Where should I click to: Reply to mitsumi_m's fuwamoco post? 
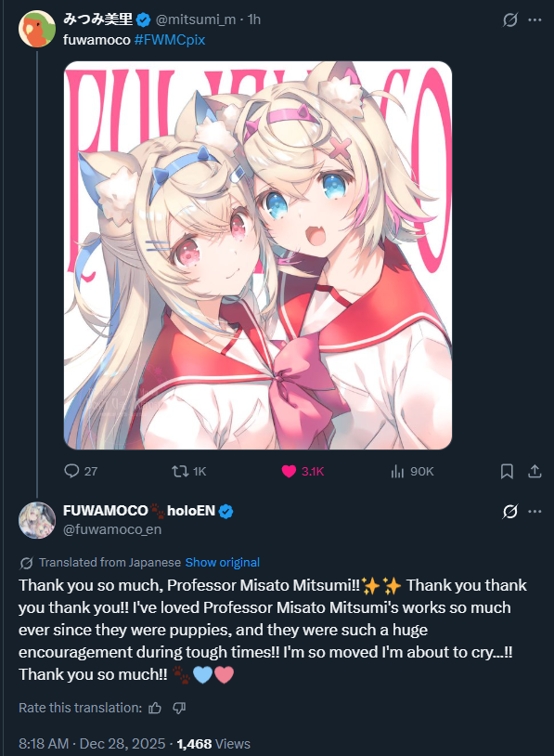[x=81, y=471]
